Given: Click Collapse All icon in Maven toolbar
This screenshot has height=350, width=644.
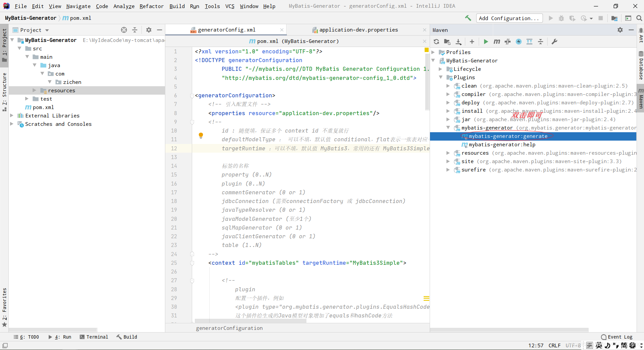Looking at the screenshot, I should pos(541,42).
